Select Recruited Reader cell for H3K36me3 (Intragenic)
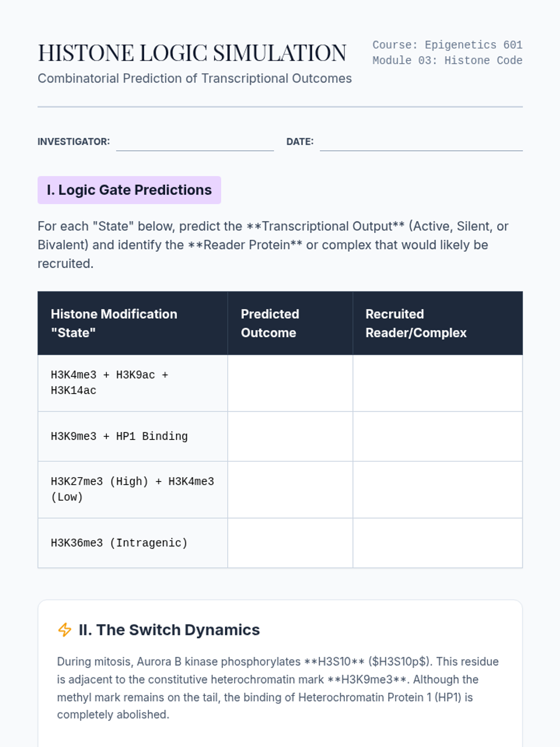 (x=437, y=543)
